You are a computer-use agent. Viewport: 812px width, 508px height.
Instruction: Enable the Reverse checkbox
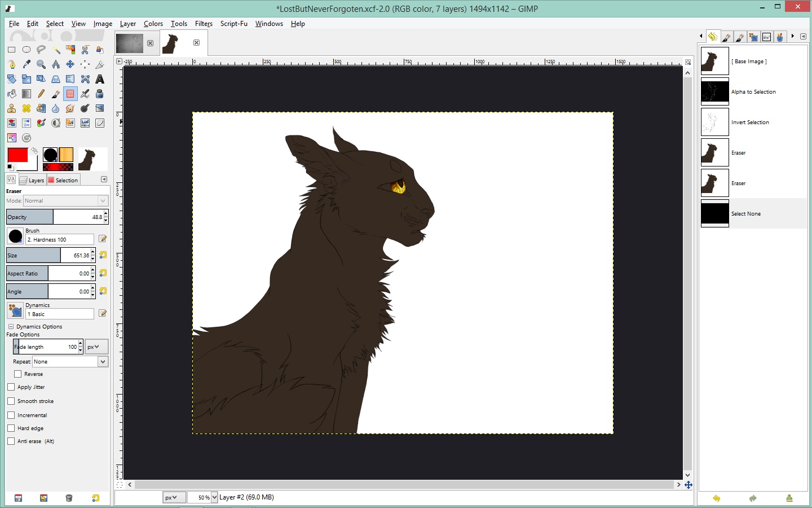point(18,374)
